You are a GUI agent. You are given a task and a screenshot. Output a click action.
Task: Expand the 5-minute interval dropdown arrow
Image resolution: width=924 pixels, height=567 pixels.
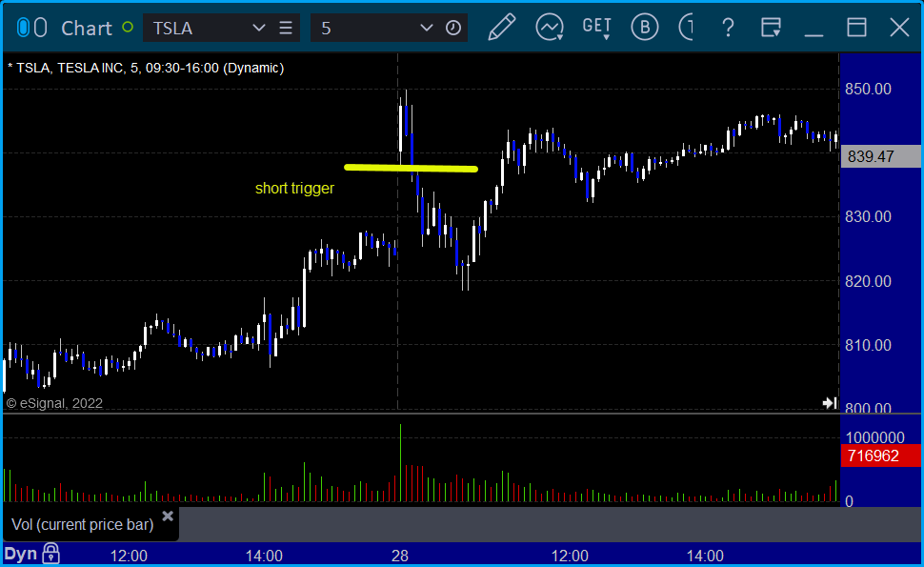click(x=426, y=28)
